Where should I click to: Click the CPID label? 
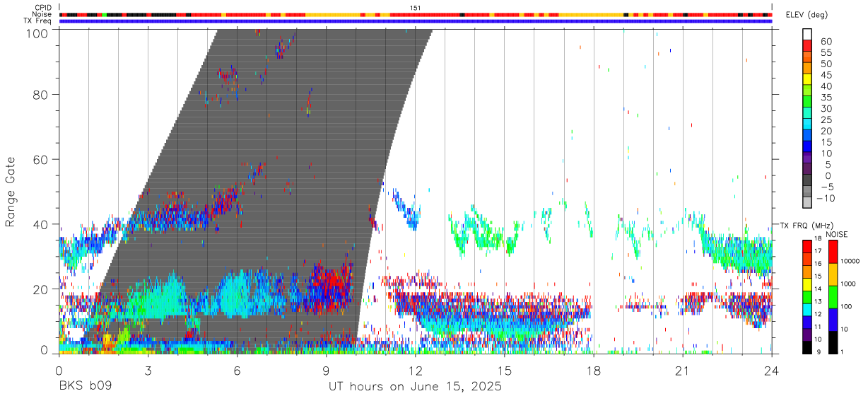point(42,7)
